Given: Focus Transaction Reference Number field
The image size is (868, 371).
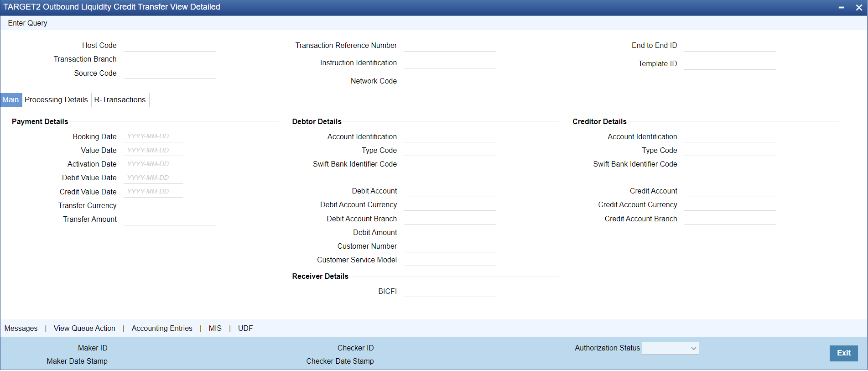Looking at the screenshot, I should pyautogui.click(x=450, y=46).
